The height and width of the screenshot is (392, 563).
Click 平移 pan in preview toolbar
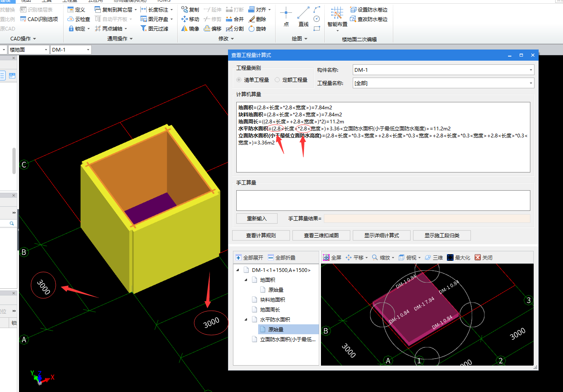click(356, 257)
